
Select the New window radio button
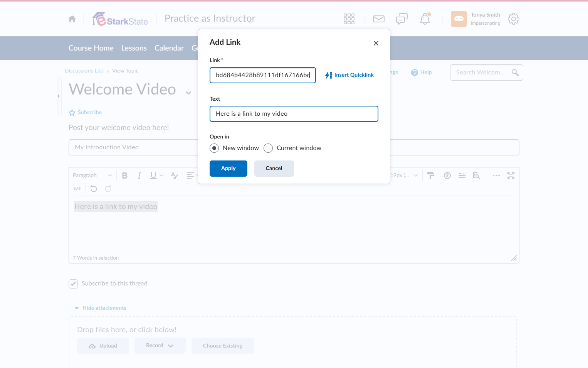pyautogui.click(x=214, y=148)
